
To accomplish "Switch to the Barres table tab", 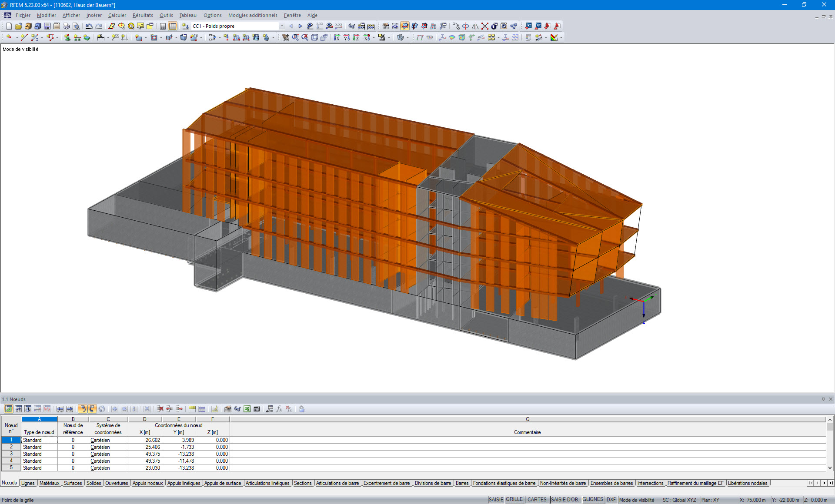I will tap(462, 483).
